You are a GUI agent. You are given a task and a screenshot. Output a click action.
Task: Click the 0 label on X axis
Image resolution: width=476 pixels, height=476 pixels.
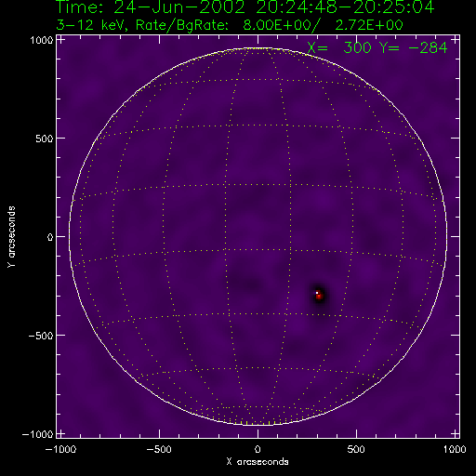coord(258,449)
